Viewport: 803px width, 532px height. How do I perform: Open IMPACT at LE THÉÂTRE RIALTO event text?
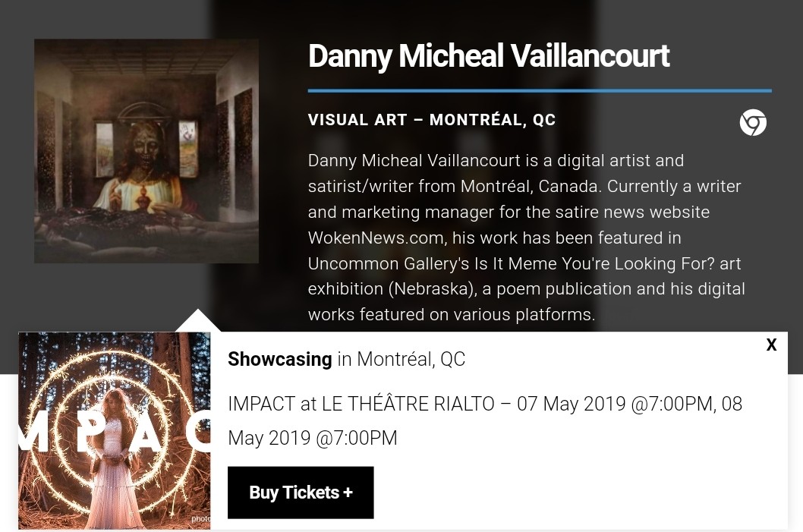point(361,404)
